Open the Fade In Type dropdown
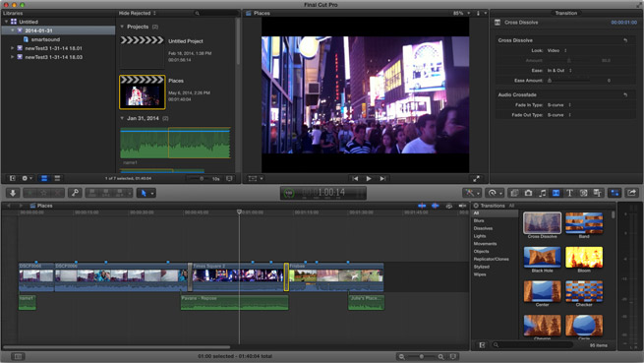644x363 pixels. coord(559,105)
